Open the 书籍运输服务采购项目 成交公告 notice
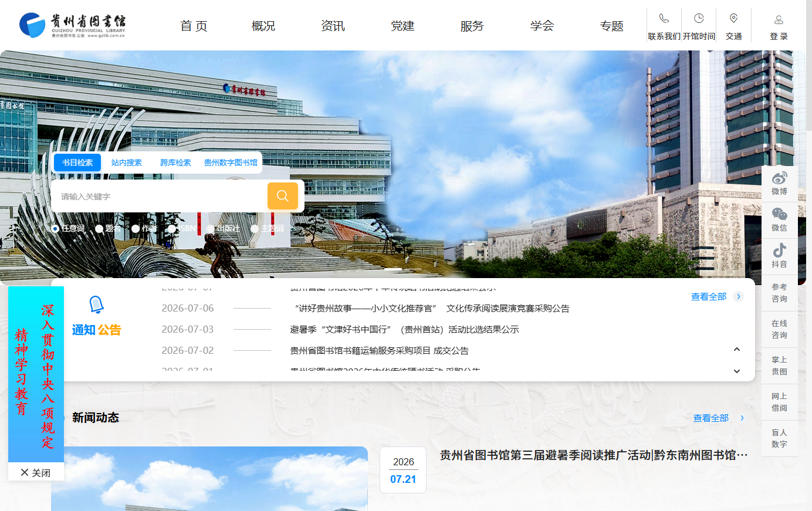 pos(379,350)
